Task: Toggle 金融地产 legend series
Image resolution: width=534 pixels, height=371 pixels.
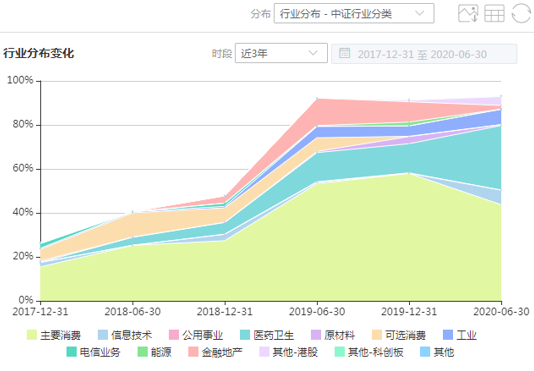Action: (215, 352)
